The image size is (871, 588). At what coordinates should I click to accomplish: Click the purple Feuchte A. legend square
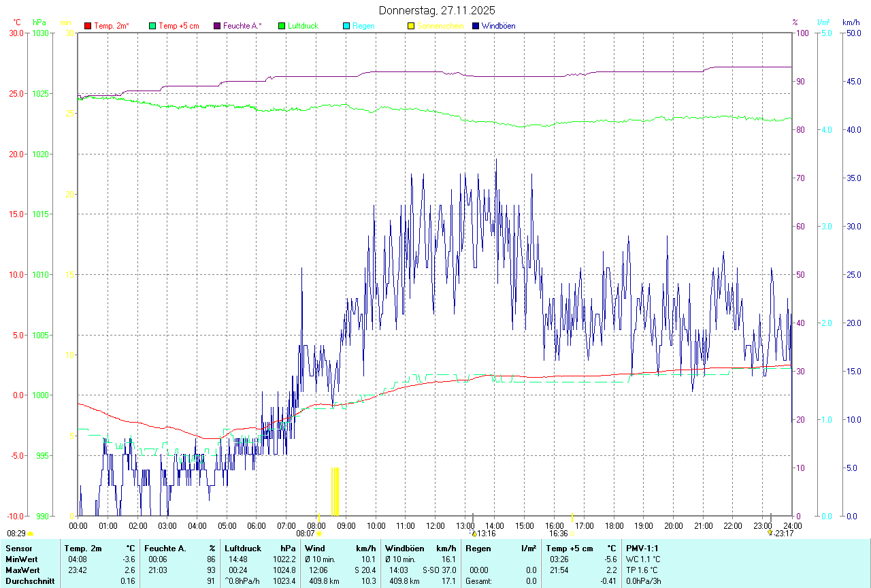[x=217, y=26]
